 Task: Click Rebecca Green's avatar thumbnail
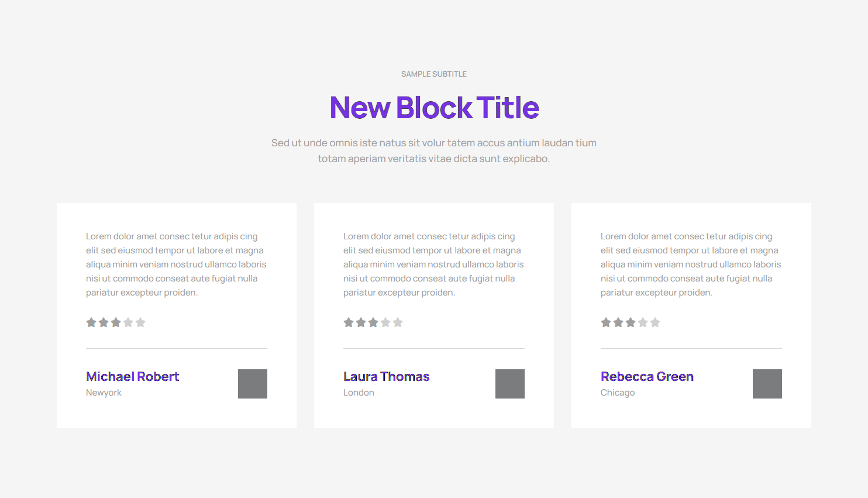(x=767, y=384)
